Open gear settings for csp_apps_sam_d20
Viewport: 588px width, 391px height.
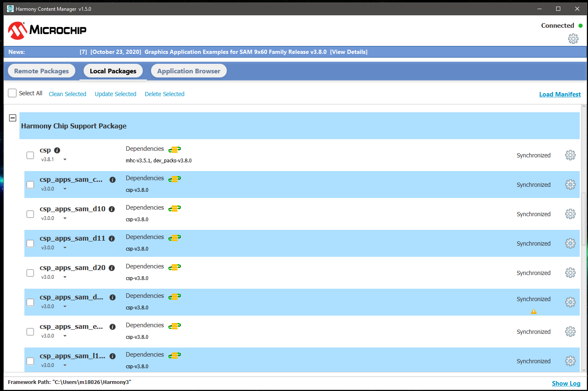tap(570, 273)
